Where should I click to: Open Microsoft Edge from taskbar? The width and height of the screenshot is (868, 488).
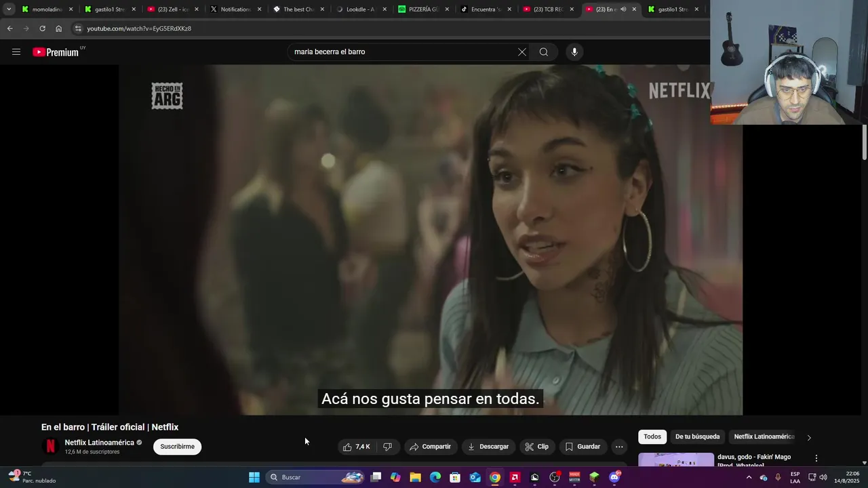point(435,477)
